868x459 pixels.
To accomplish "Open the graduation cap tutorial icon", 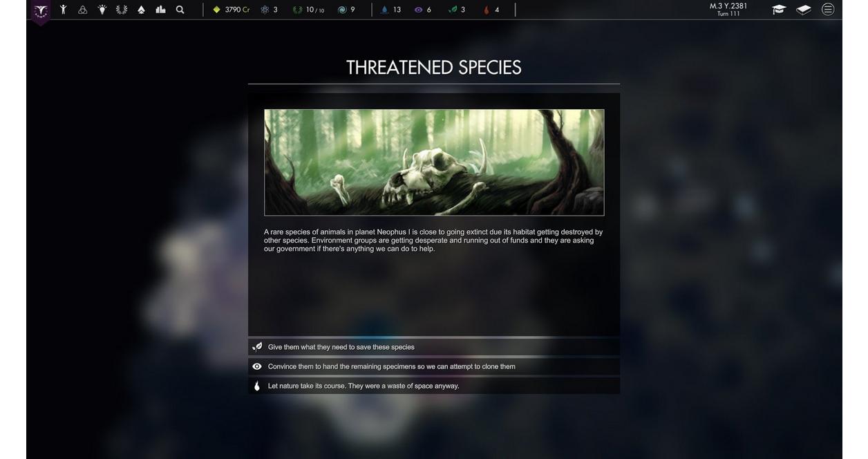I will pyautogui.click(x=779, y=9).
